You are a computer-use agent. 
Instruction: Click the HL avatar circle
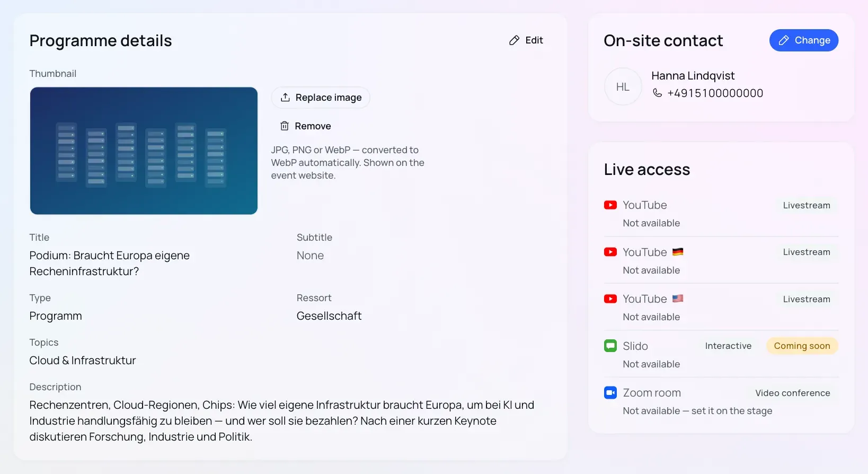[x=623, y=86]
